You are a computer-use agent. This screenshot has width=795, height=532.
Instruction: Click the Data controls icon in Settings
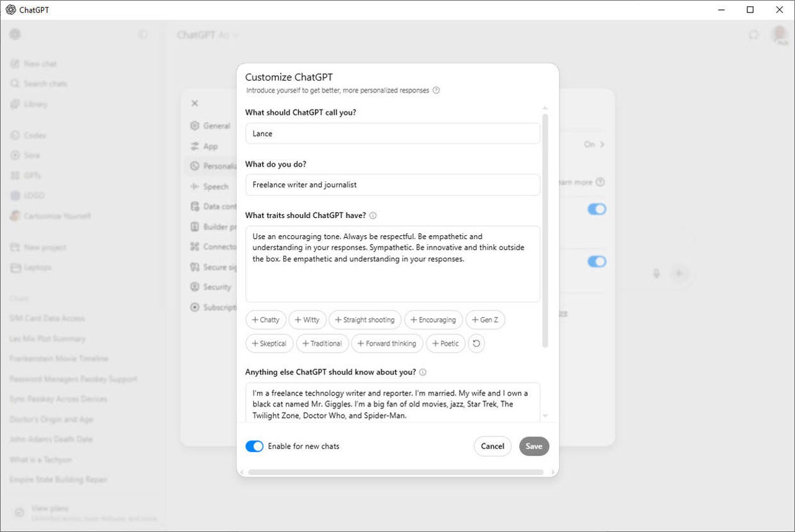point(195,206)
